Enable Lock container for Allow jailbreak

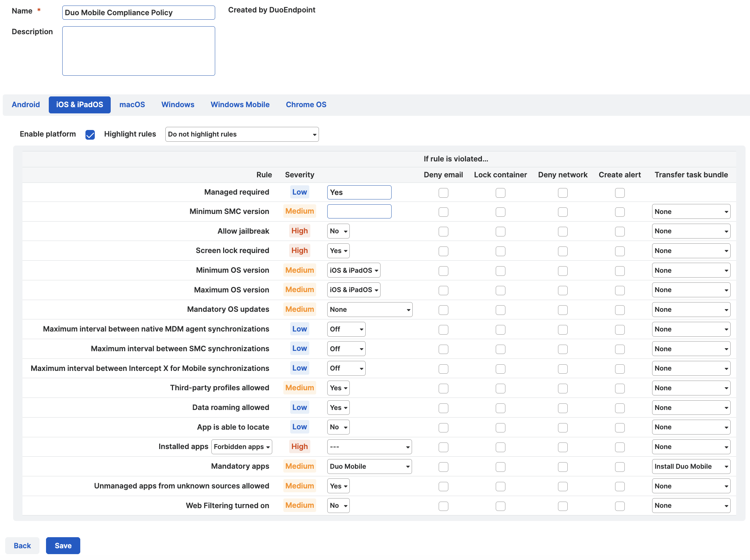coord(500,231)
